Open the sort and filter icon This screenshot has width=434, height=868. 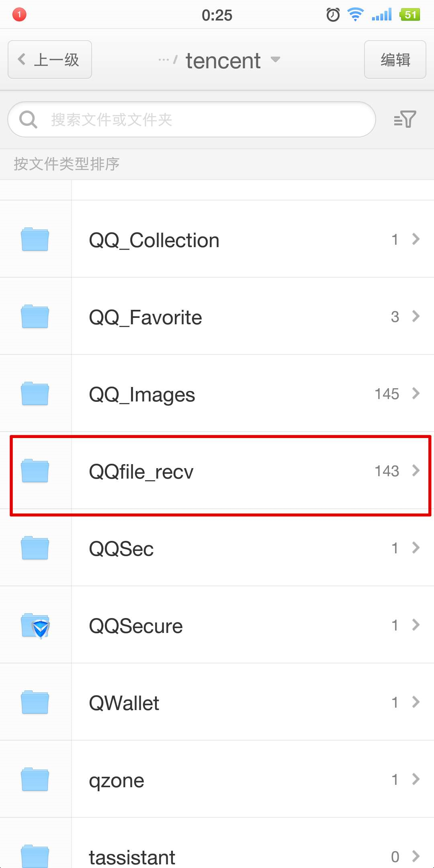405,119
